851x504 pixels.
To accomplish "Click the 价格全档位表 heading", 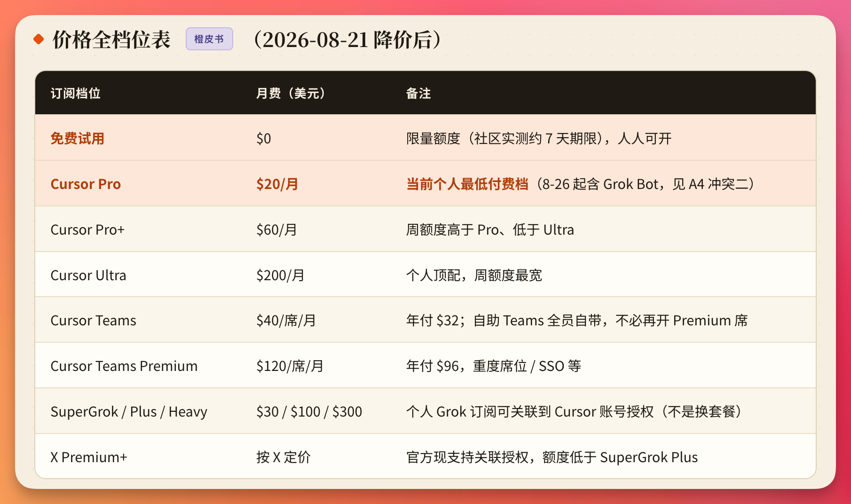I will tap(111, 39).
